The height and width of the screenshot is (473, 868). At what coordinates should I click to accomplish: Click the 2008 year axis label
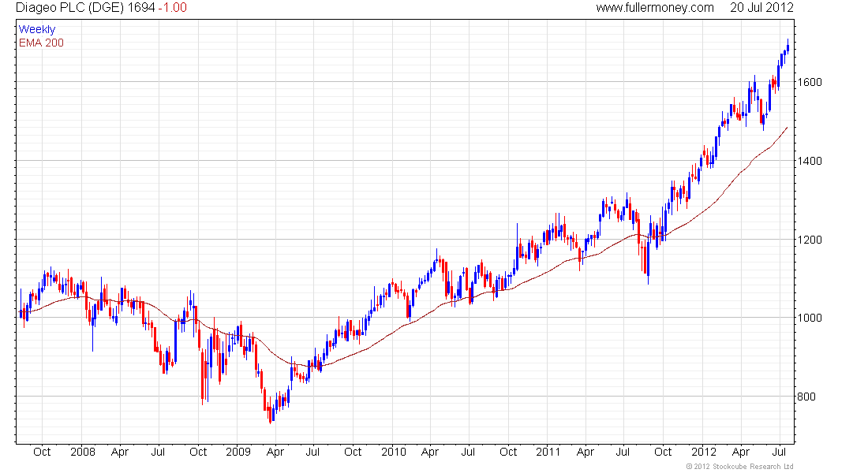pos(83,452)
